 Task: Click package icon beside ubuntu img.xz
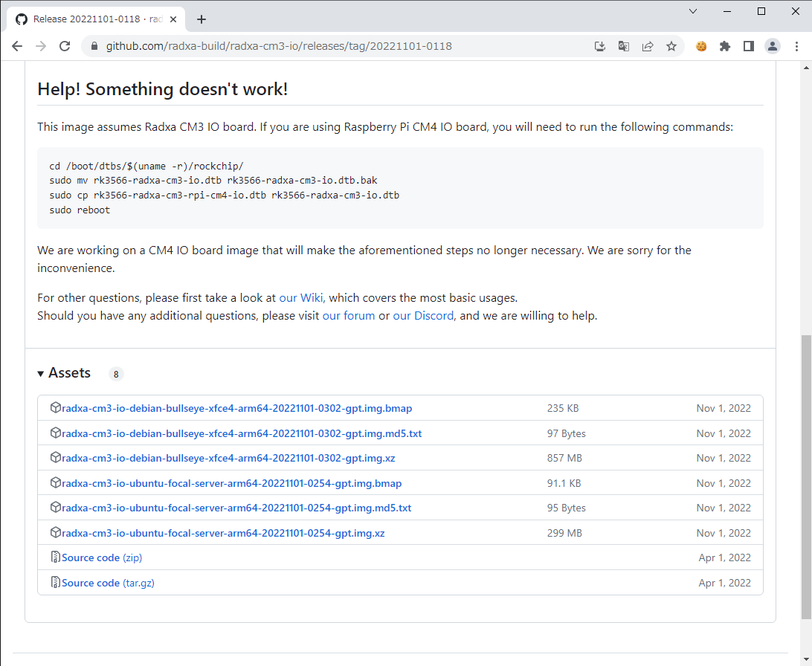point(56,532)
